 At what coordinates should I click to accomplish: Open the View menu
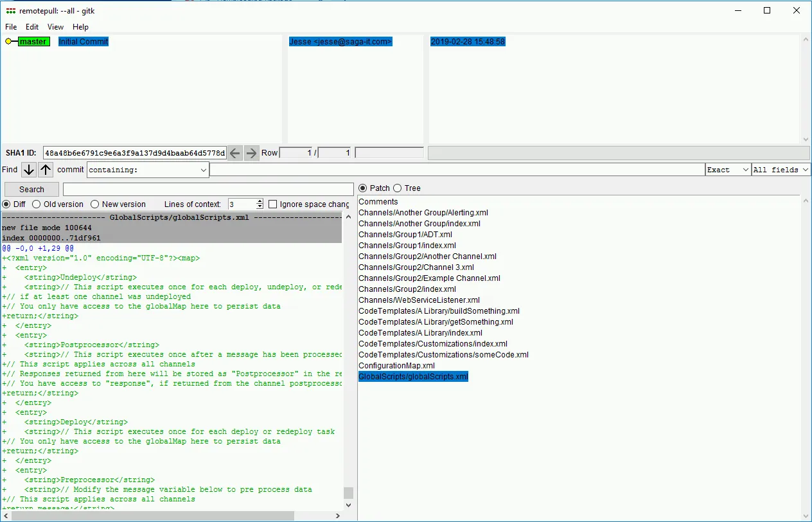(x=55, y=27)
